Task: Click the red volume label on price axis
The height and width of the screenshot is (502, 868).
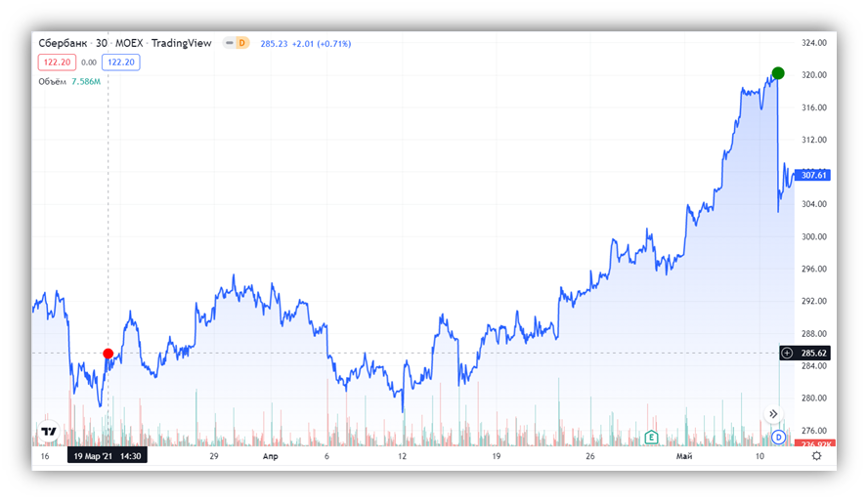Action: [815, 443]
